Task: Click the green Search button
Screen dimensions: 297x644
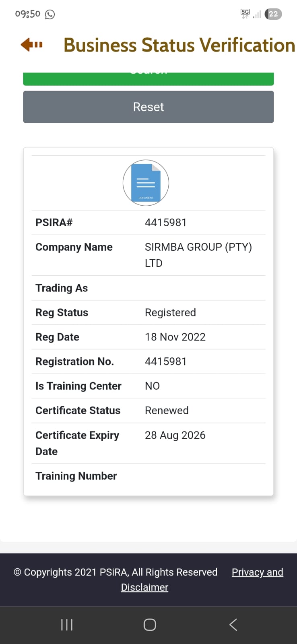Action: (148, 78)
